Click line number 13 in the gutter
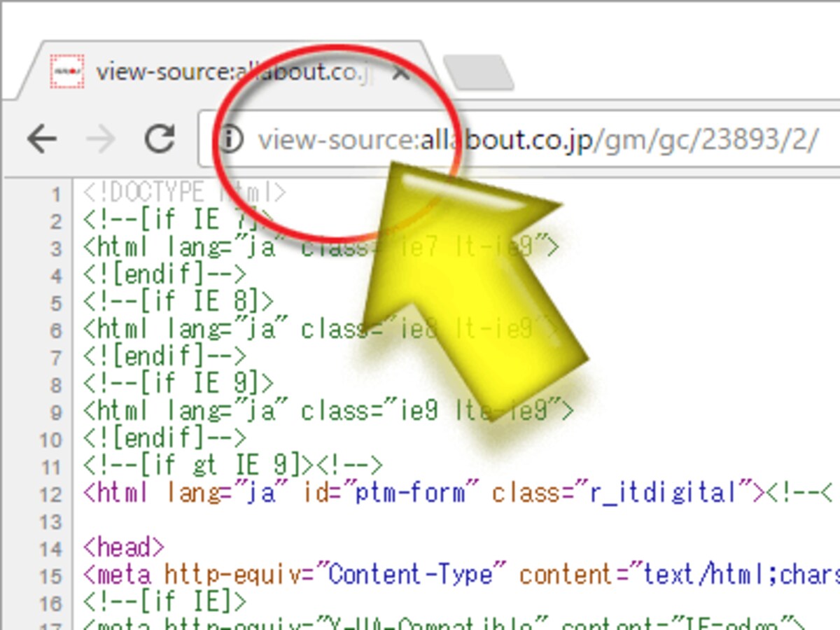Screen dimensions: 840x630 point(50,521)
